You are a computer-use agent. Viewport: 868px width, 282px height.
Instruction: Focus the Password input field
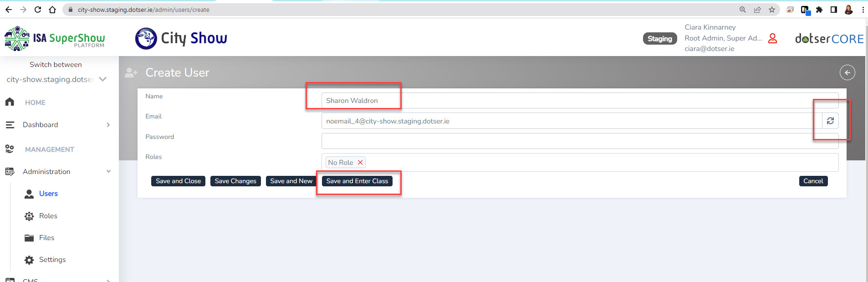(579, 141)
